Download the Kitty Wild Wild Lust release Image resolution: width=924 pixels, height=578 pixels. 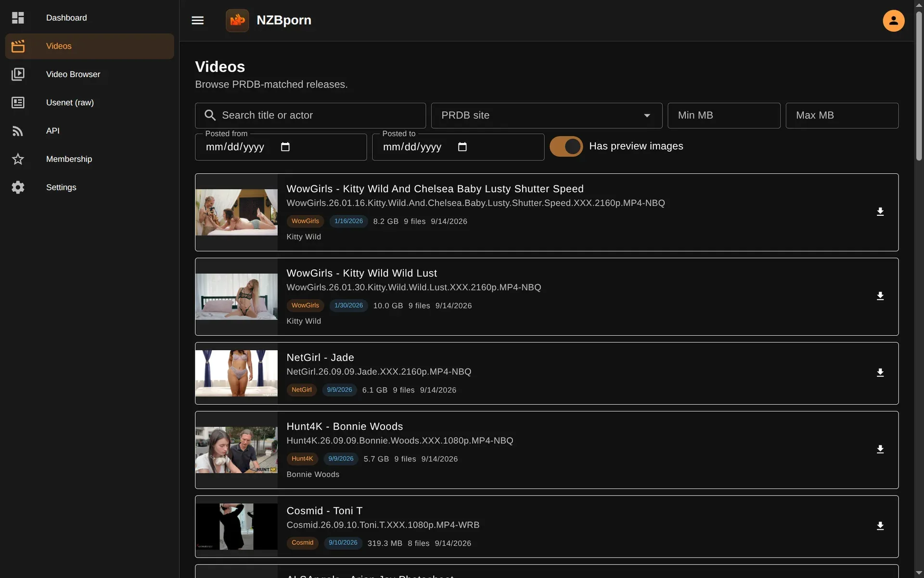[x=880, y=296]
